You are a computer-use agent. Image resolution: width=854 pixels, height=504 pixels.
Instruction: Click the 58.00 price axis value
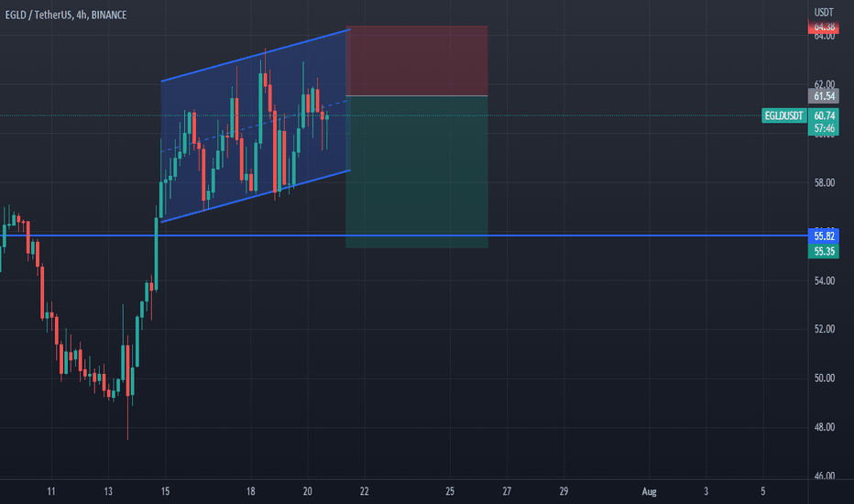coord(824,182)
